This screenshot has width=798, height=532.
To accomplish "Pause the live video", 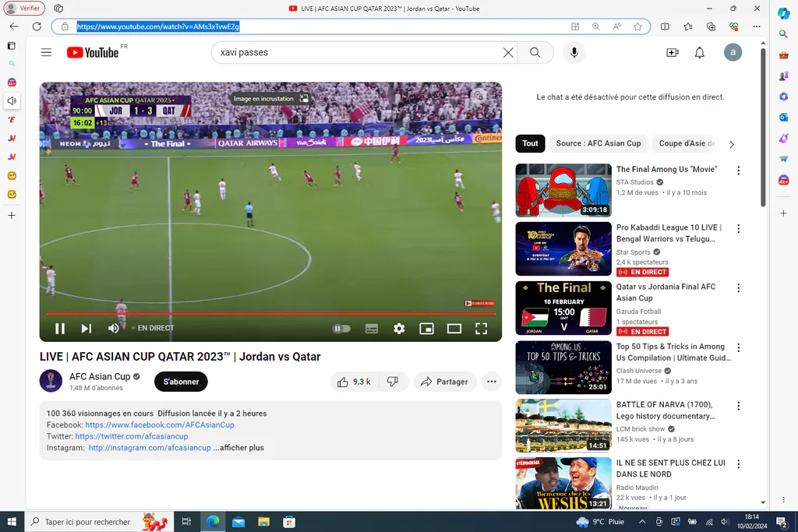I will pos(60,329).
